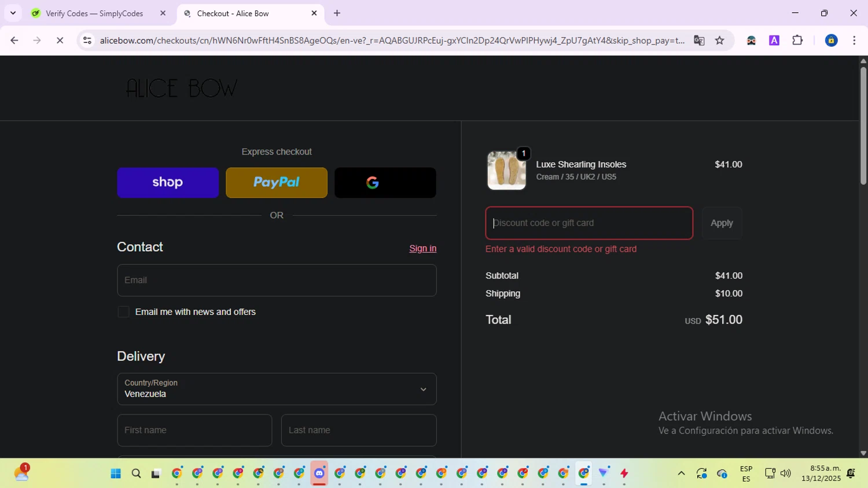Open the network icon in system tray
This screenshot has height=488, width=868.
coord(770,474)
